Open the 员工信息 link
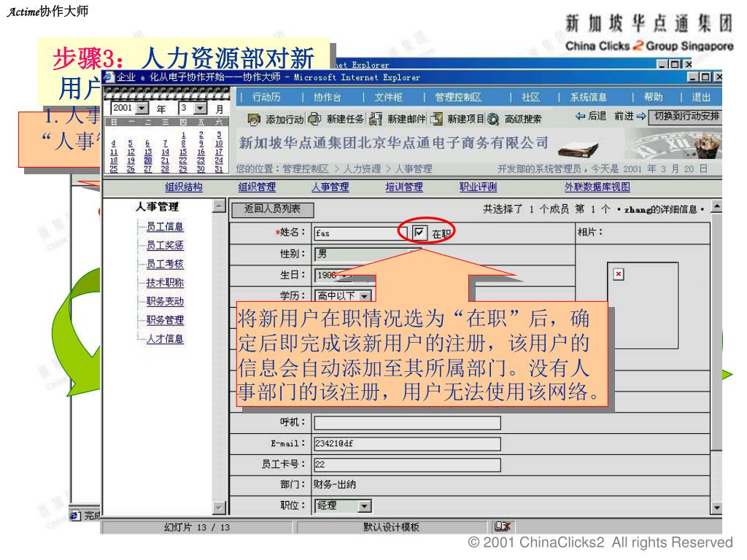 tap(165, 227)
